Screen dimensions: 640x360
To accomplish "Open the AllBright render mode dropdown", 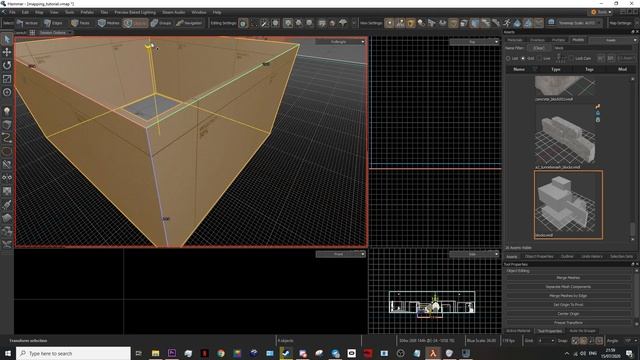I will click(340, 42).
